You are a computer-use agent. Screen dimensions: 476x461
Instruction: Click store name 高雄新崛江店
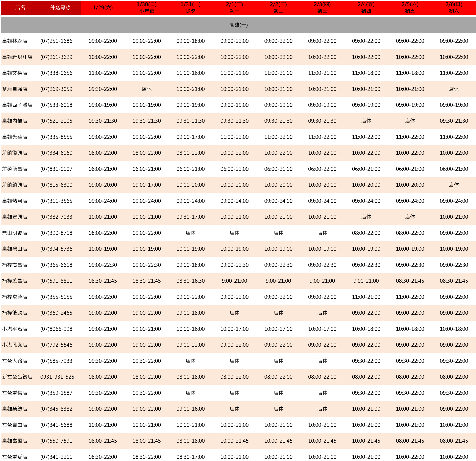[x=17, y=57]
